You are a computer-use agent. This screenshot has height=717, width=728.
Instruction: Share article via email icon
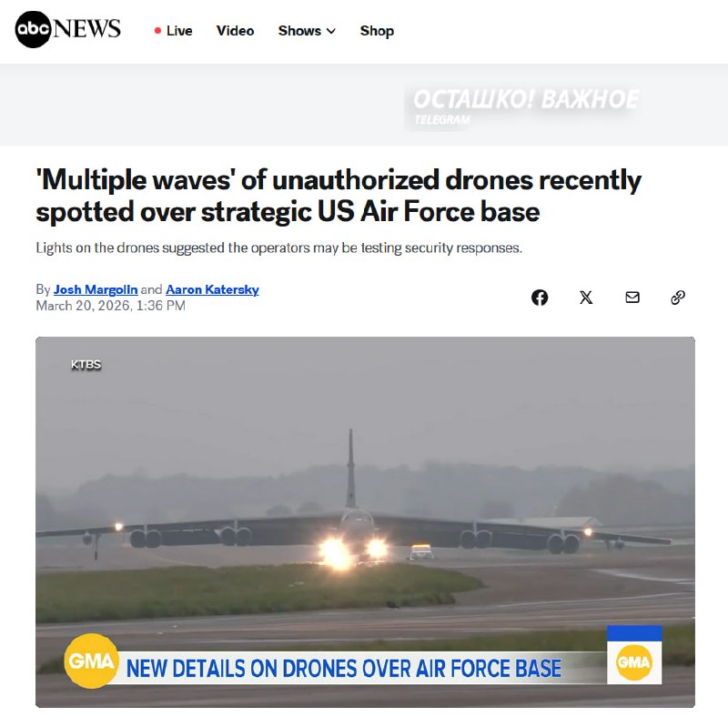pos(632,298)
